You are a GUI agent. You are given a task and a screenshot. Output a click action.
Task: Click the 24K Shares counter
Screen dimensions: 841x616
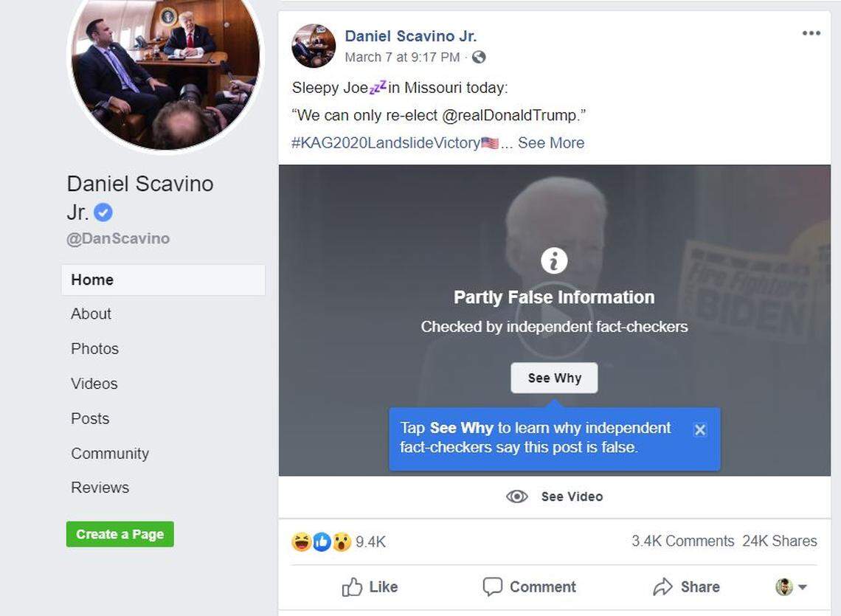coord(780,541)
